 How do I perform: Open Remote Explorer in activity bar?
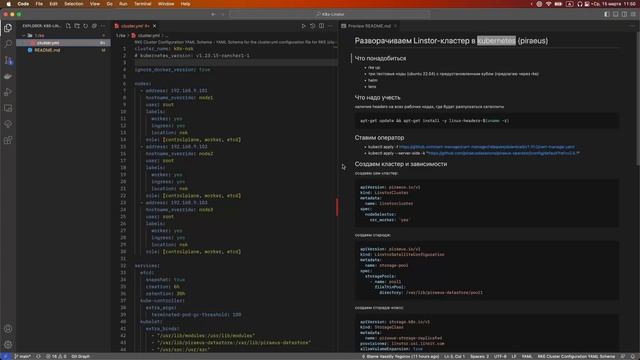(x=8, y=108)
